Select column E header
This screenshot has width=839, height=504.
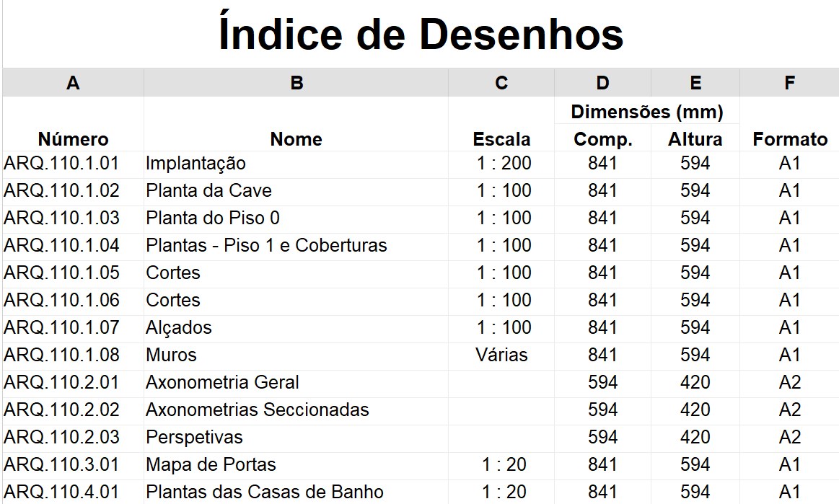tap(695, 83)
